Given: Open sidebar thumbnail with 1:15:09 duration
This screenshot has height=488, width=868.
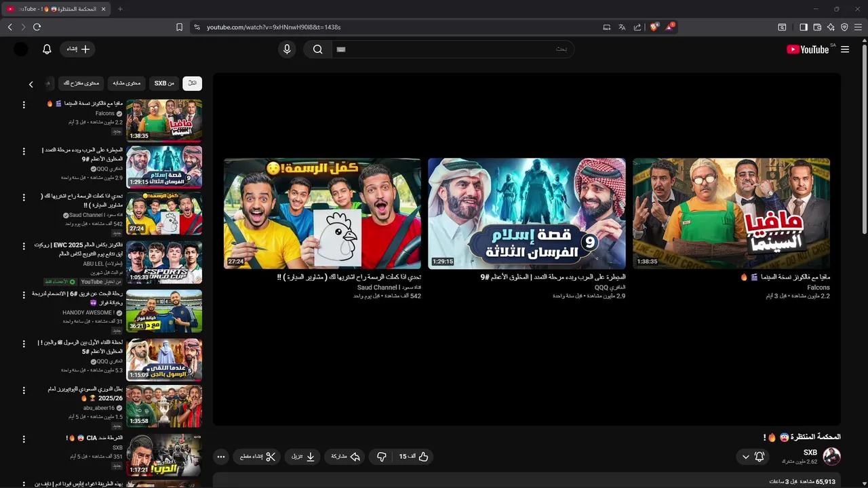Looking at the screenshot, I should pyautogui.click(x=164, y=359).
